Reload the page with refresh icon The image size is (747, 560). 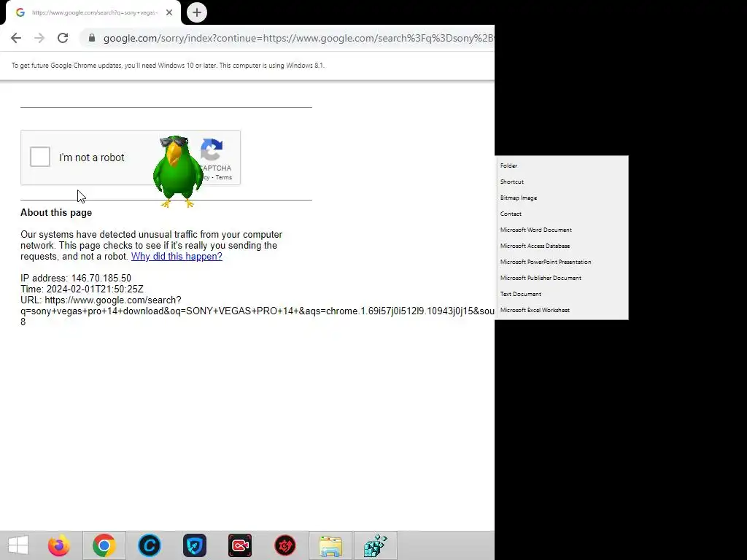pyautogui.click(x=63, y=38)
